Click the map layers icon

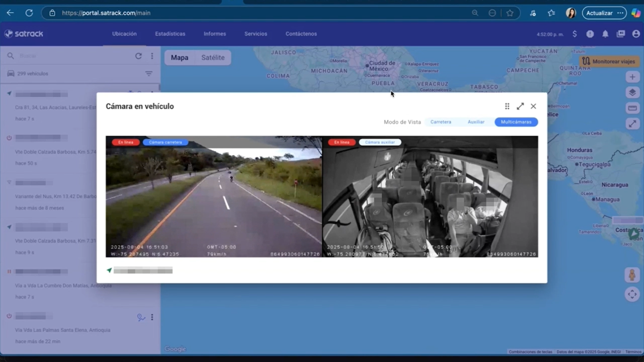tap(632, 92)
